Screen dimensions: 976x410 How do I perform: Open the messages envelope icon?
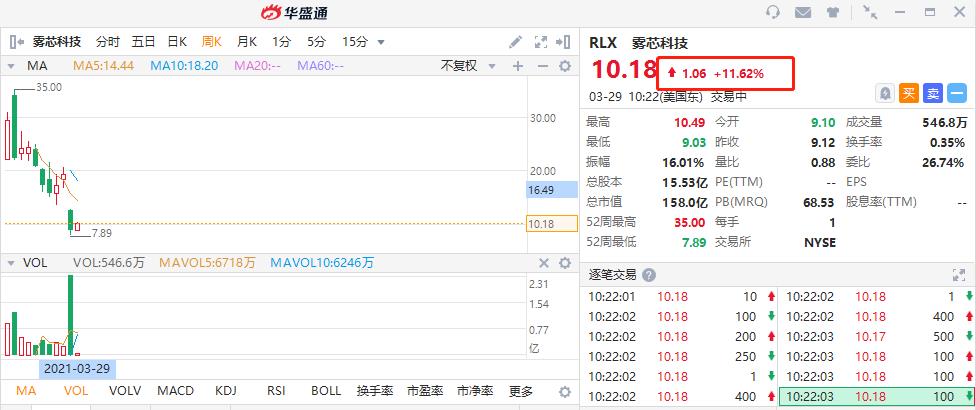803,12
